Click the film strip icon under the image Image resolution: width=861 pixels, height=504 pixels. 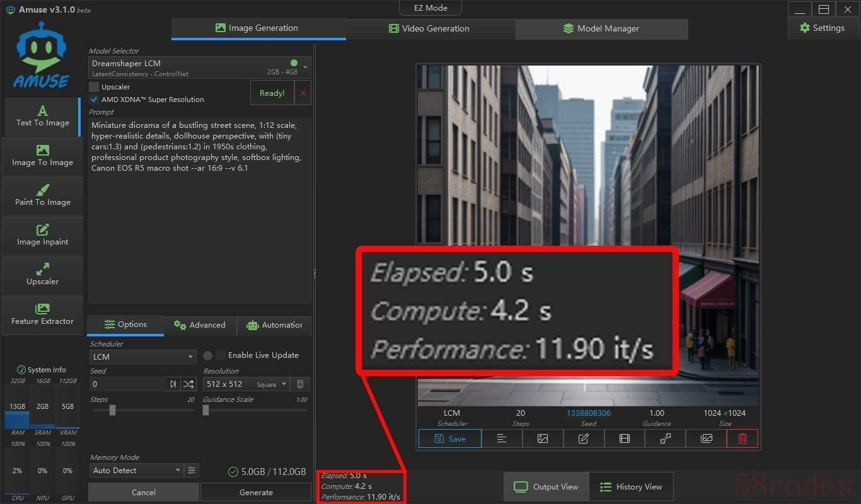624,438
